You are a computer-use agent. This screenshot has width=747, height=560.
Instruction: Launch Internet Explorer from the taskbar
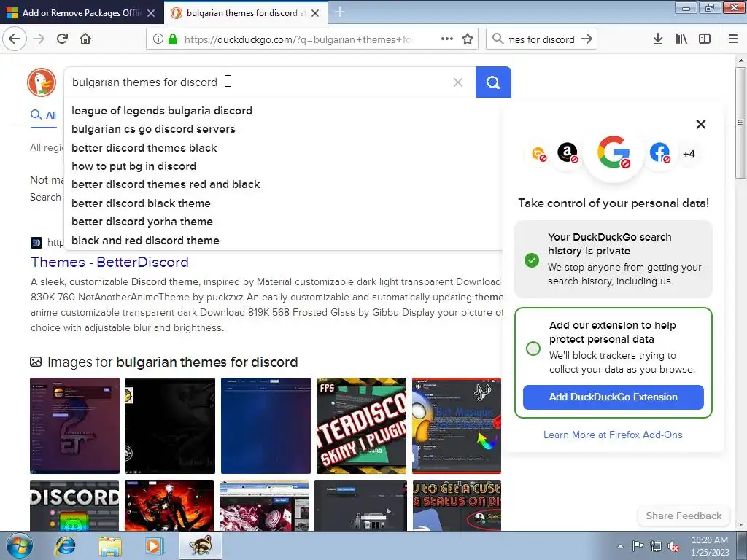tap(65, 545)
